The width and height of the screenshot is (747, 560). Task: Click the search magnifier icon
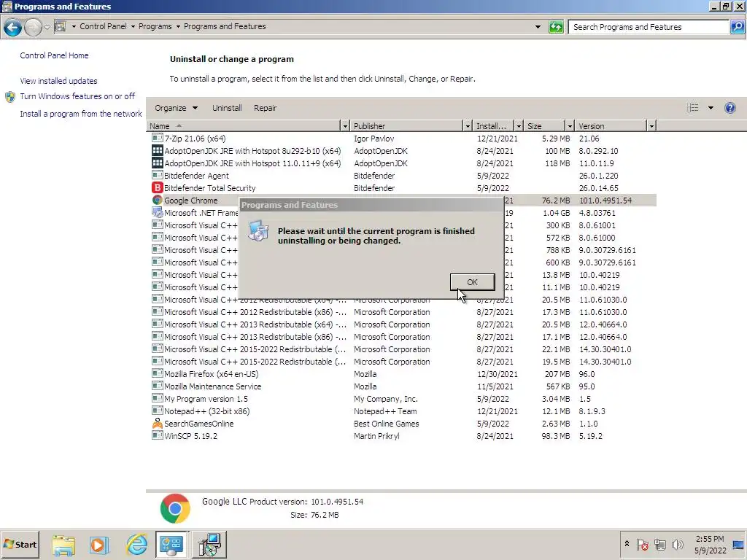(x=737, y=27)
